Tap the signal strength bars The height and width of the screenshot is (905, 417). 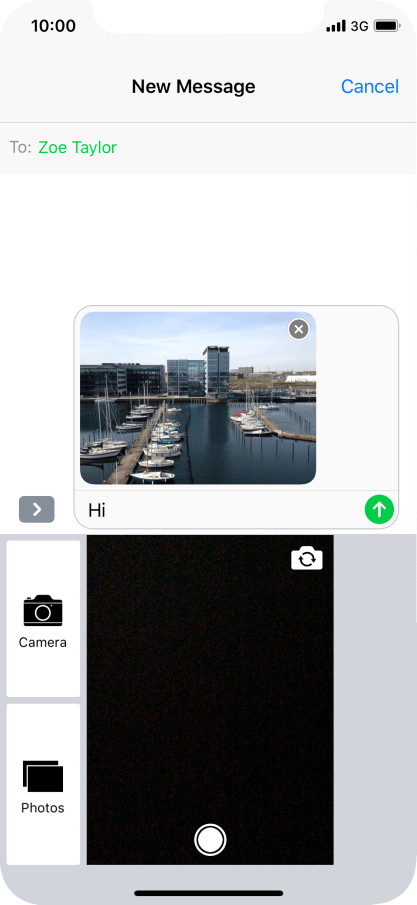[x=336, y=26]
